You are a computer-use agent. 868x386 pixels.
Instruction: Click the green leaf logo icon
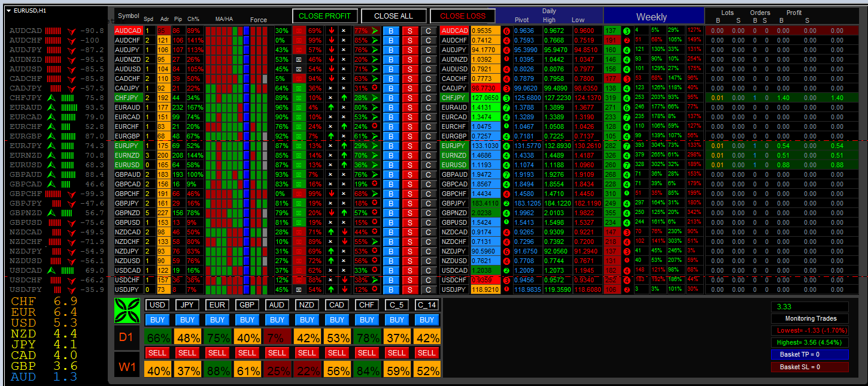coord(127,310)
